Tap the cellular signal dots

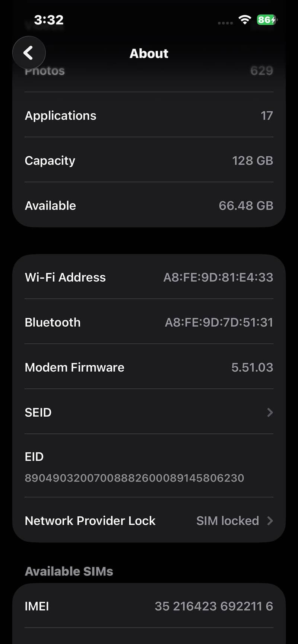coord(225,23)
